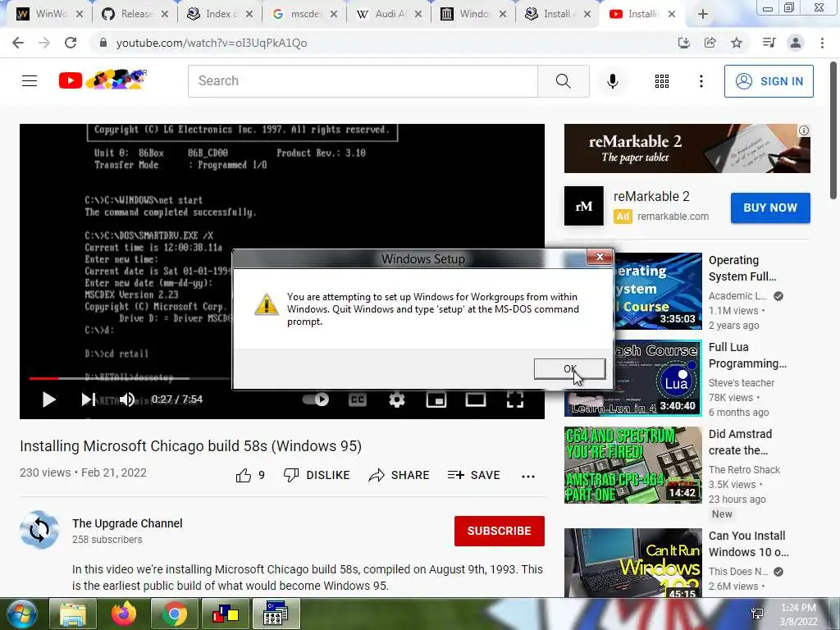The image size is (840, 630).
Task: Open video settings gear
Action: (x=397, y=399)
